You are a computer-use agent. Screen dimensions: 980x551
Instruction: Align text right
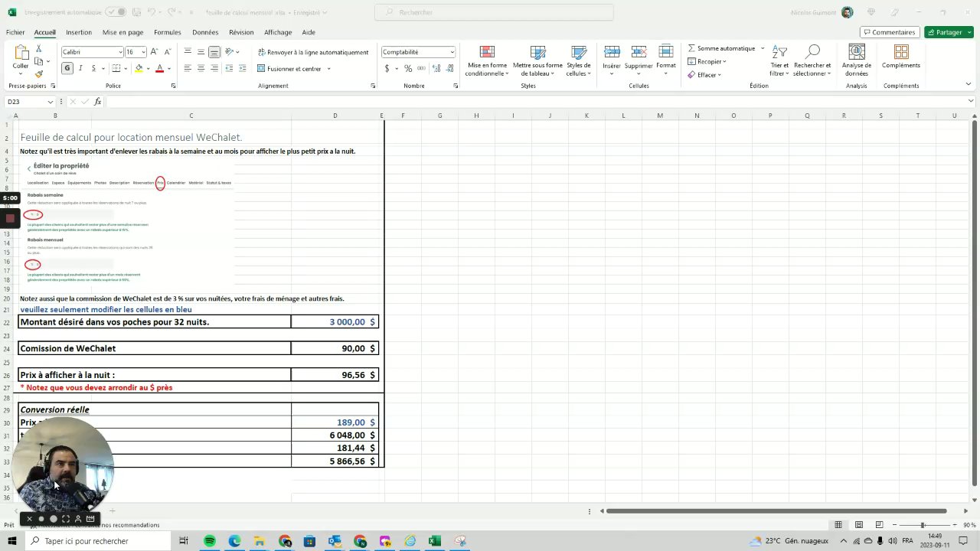coord(214,68)
